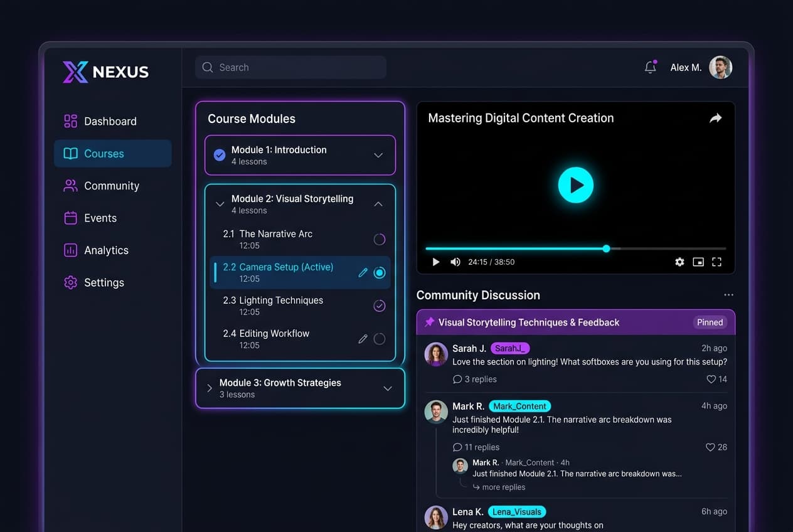The image size is (793, 532).
Task: Click Lena K.'s avatar
Action: (436, 518)
